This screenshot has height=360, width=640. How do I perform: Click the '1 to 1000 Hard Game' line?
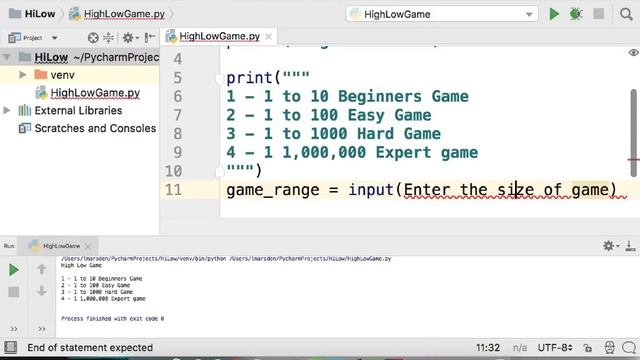tap(333, 134)
